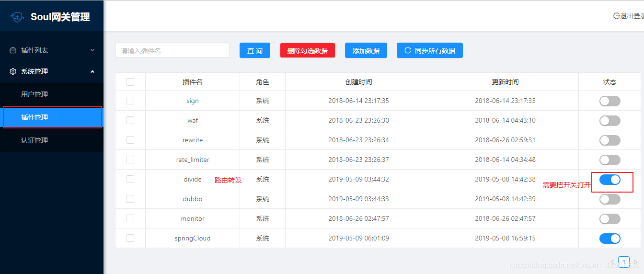The height and width of the screenshot is (274, 644).
Task: Click the 更新时间 column header
Action: (505, 82)
